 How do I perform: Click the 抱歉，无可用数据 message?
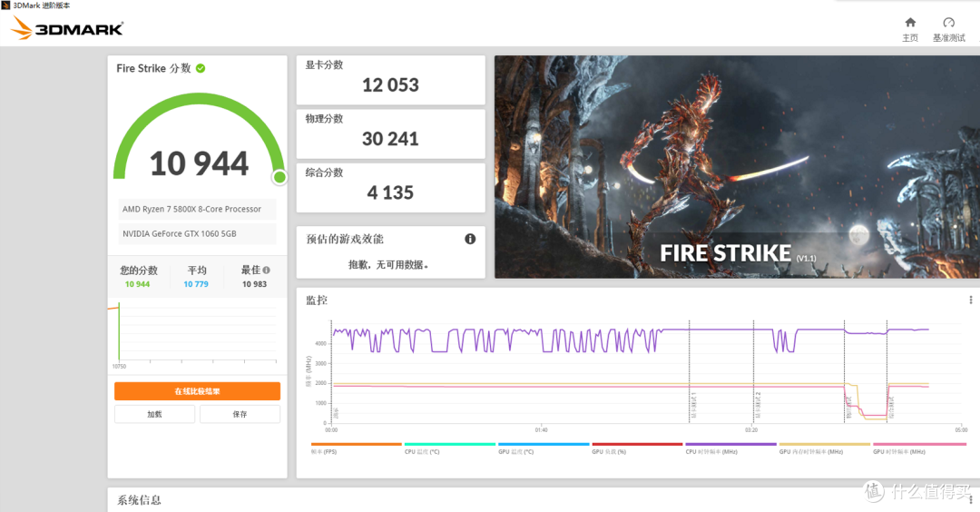(x=388, y=264)
